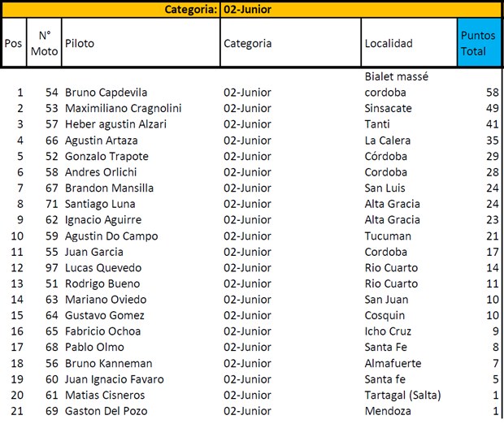
Task: Click the Categoria 02-Junior title bar
Action: click(218, 10)
